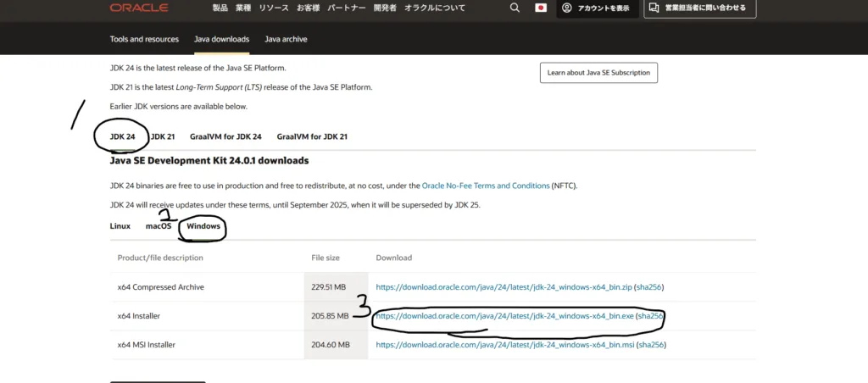This screenshot has width=868, height=383.
Task: Open the 開発者 menu
Action: (x=385, y=8)
